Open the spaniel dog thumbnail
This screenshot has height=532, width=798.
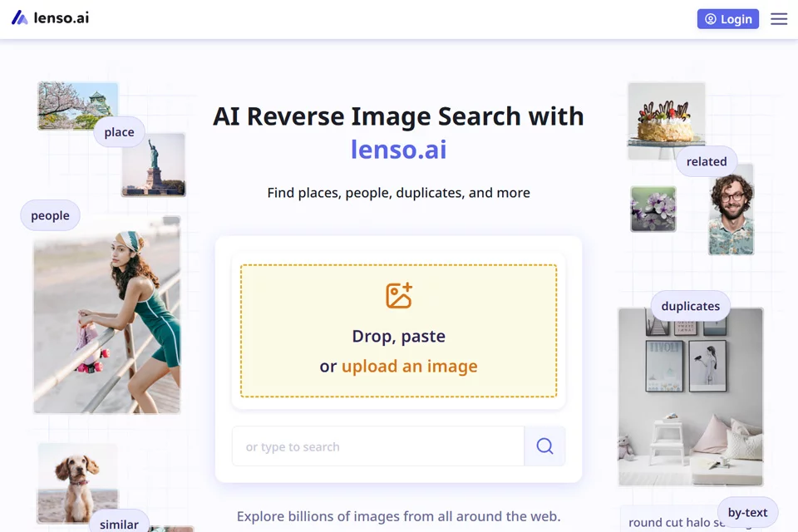77,483
